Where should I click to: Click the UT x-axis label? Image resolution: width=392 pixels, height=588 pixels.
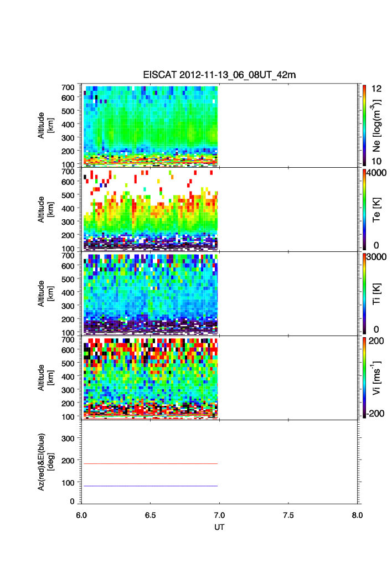[x=219, y=527]
